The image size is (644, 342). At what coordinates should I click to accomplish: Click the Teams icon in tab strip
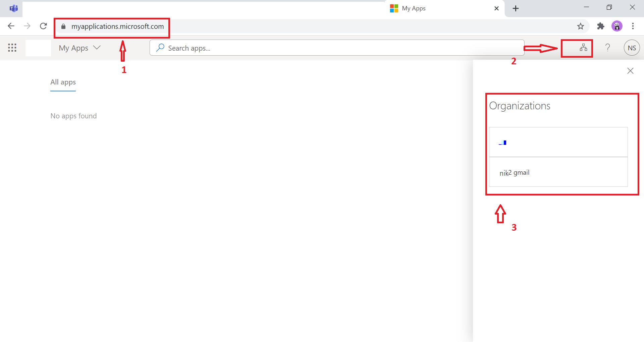click(14, 8)
